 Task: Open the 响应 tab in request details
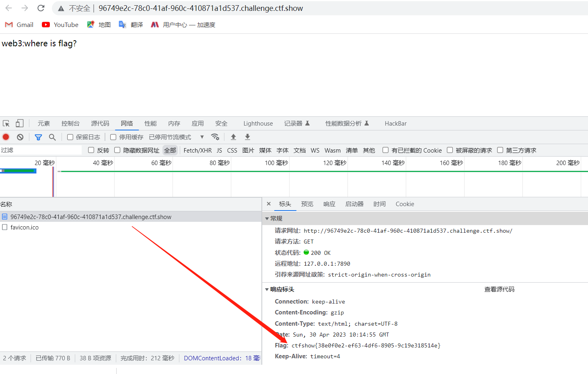(329, 204)
